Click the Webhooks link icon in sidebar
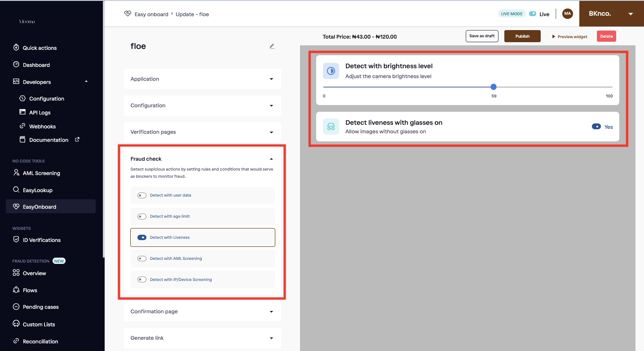 (22, 126)
